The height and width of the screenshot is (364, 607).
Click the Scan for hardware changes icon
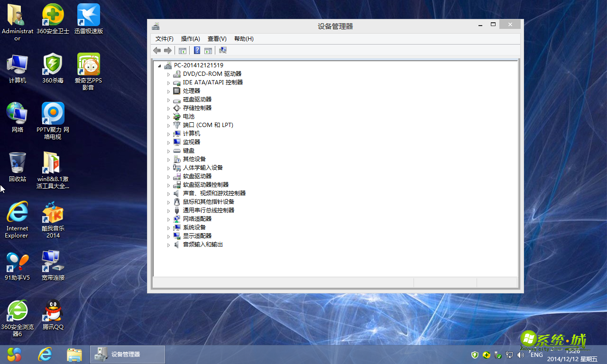222,50
